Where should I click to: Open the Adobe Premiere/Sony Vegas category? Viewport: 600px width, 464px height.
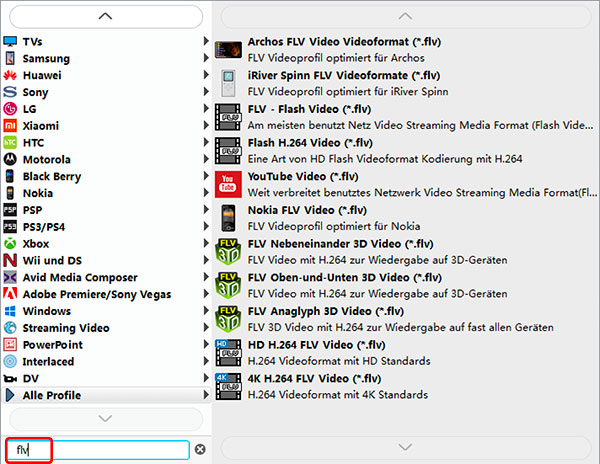pyautogui.click(x=106, y=294)
